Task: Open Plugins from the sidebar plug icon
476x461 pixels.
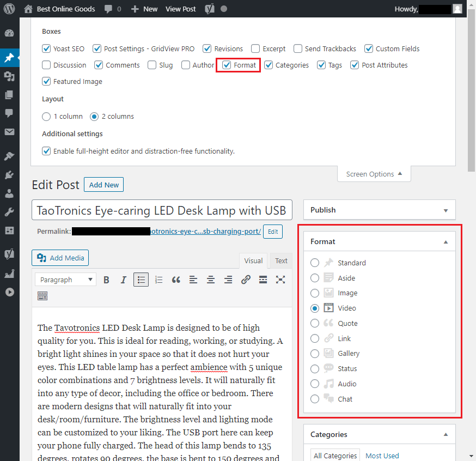Action: 9,174
